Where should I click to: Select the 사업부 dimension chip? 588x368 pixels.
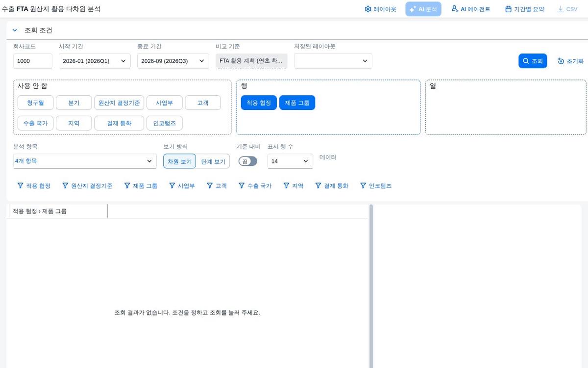tap(165, 103)
